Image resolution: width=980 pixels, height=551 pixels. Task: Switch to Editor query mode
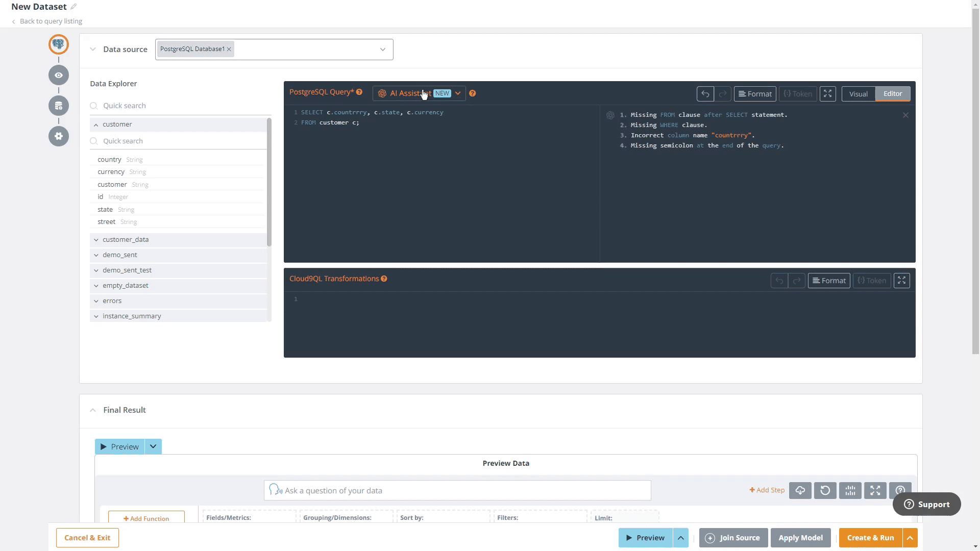coord(892,94)
